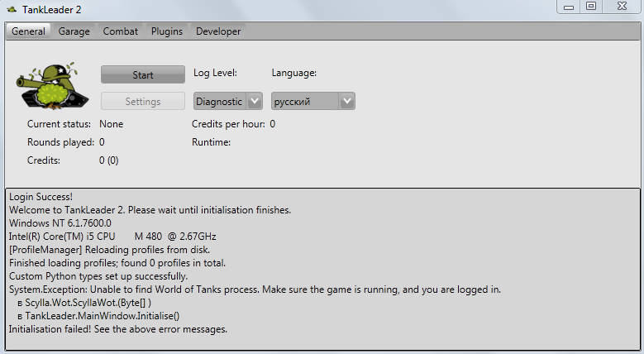Click the 'Finished loading profiles' log line
The image size is (644, 354).
117,263
